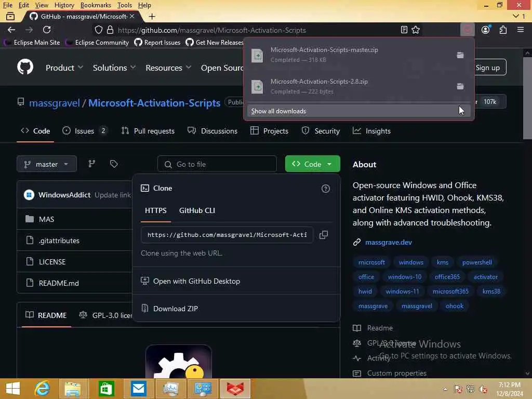Click Download ZIP
532x399 pixels.
176,309
